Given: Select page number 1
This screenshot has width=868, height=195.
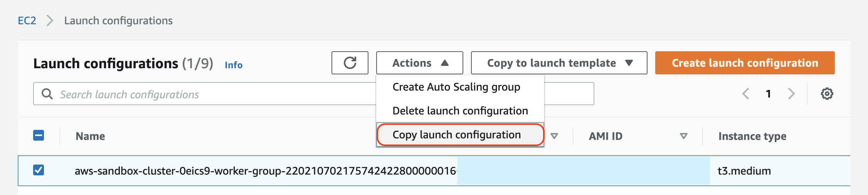Looking at the screenshot, I should (768, 94).
